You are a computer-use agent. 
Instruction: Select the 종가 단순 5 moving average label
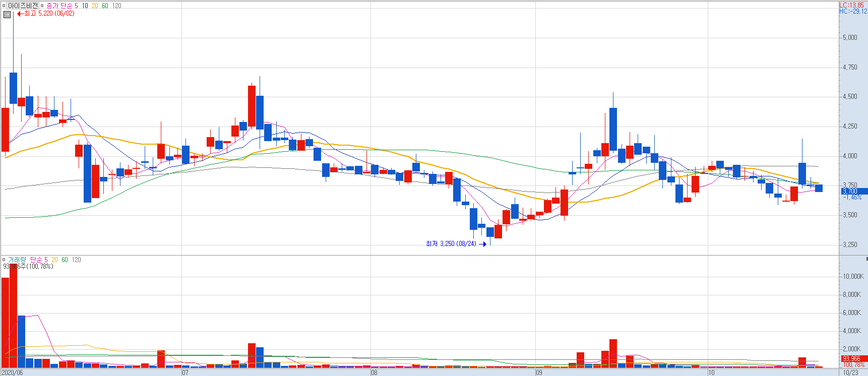coord(62,6)
